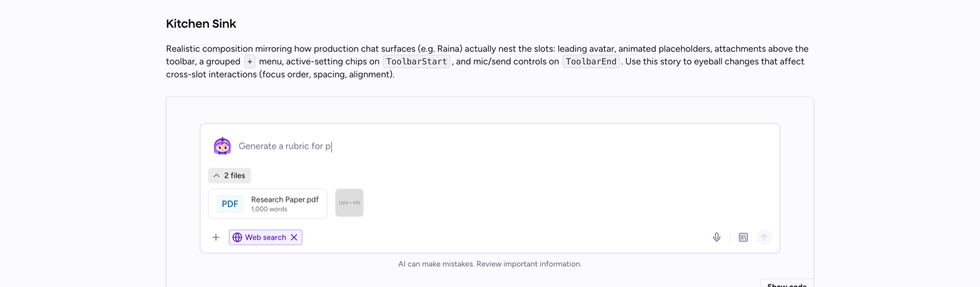
Task: Click the blue PDF file type icon
Action: (x=230, y=204)
